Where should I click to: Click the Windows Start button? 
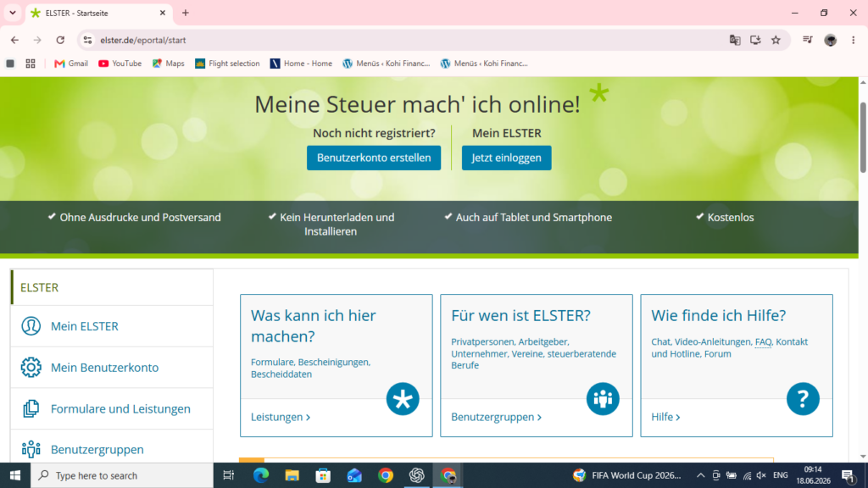(x=15, y=475)
